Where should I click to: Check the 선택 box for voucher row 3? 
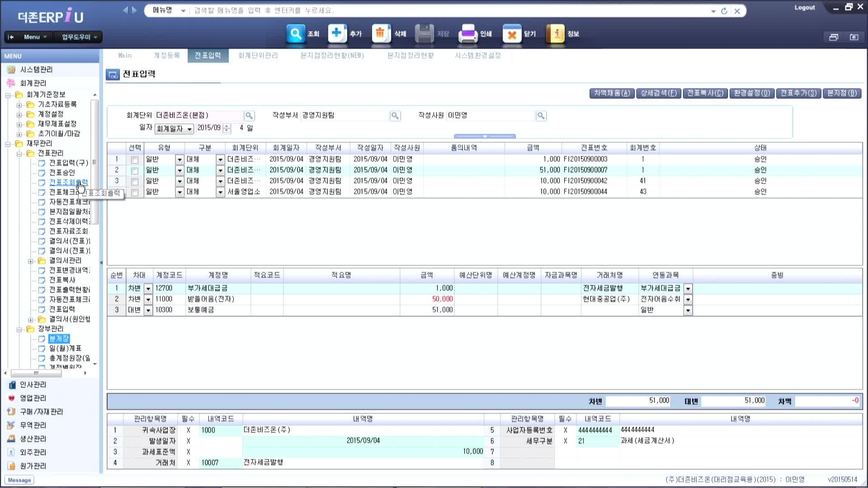click(x=135, y=182)
